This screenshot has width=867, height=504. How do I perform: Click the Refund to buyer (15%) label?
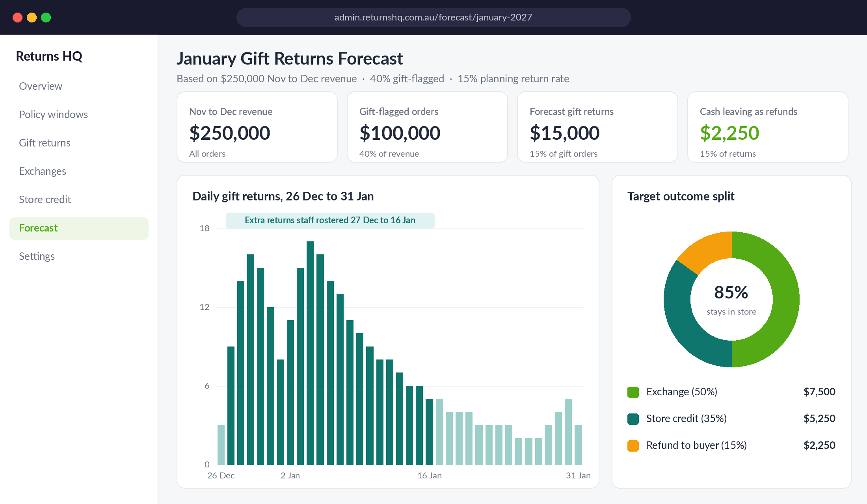pyautogui.click(x=696, y=445)
